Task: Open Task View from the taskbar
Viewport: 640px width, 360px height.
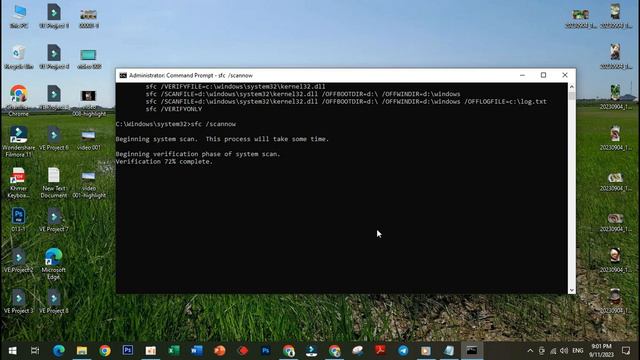Action: (x=35, y=351)
